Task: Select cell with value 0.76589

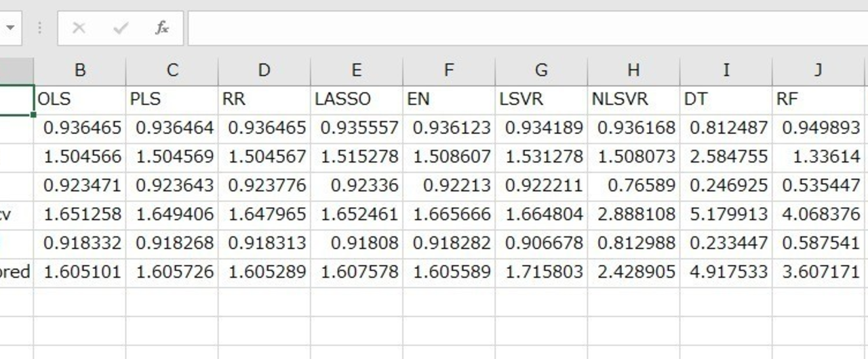Action: click(633, 186)
